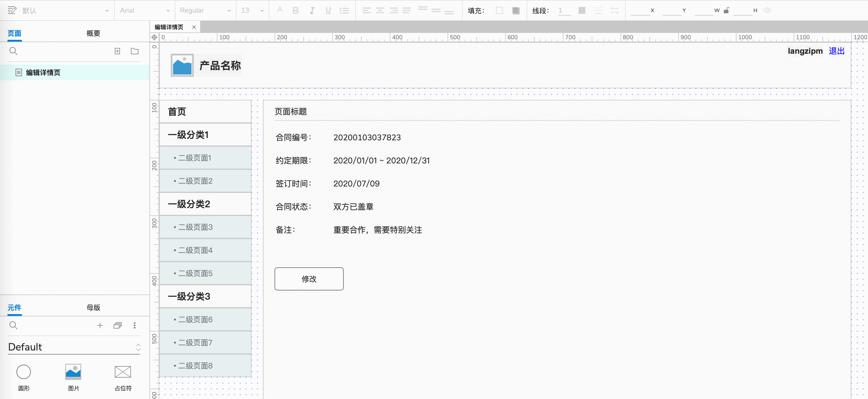Select 二级页面7 in side menu
Viewport: 868px width, 399px height.
click(x=205, y=343)
